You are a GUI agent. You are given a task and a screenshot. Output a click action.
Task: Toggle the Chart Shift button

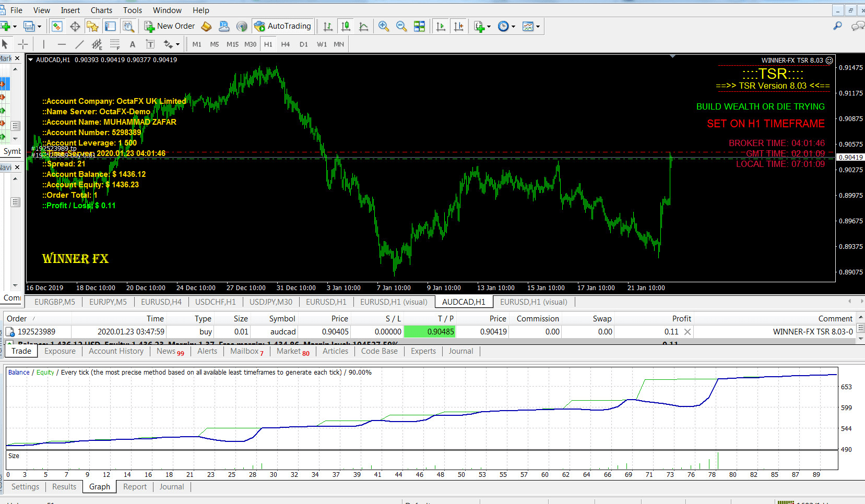pyautogui.click(x=458, y=26)
